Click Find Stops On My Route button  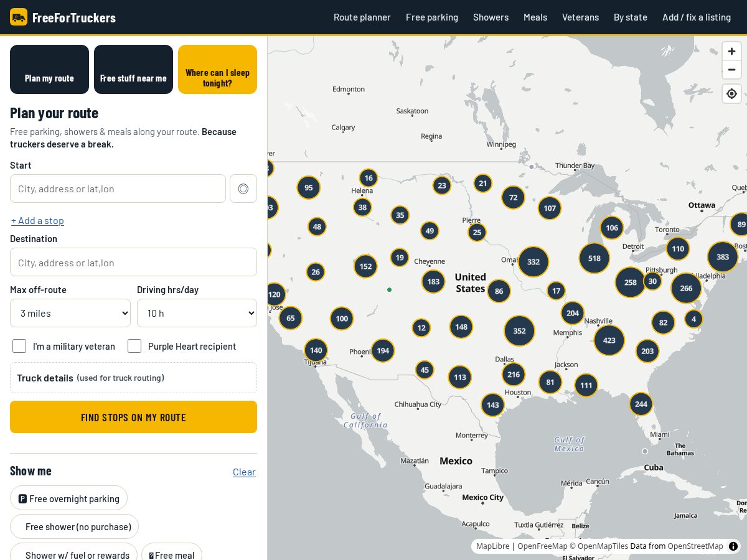[133, 417]
